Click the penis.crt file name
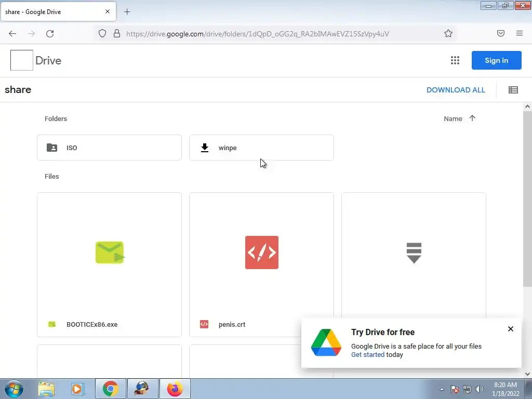 [232, 324]
